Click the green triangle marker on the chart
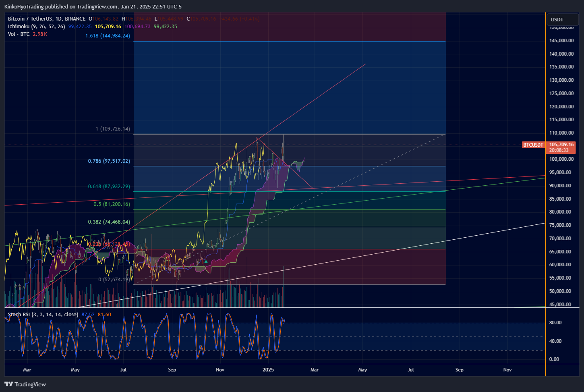Viewport: 584px width, 392px height. tap(206, 261)
